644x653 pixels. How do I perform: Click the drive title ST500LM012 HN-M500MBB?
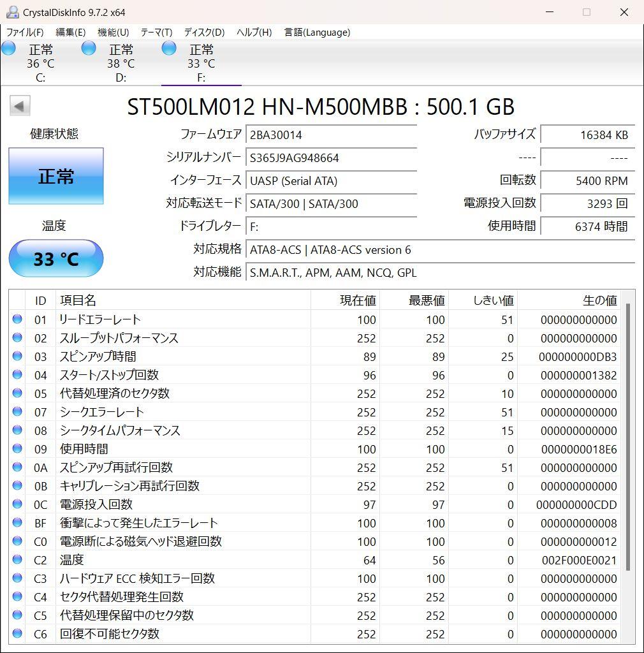267,106
